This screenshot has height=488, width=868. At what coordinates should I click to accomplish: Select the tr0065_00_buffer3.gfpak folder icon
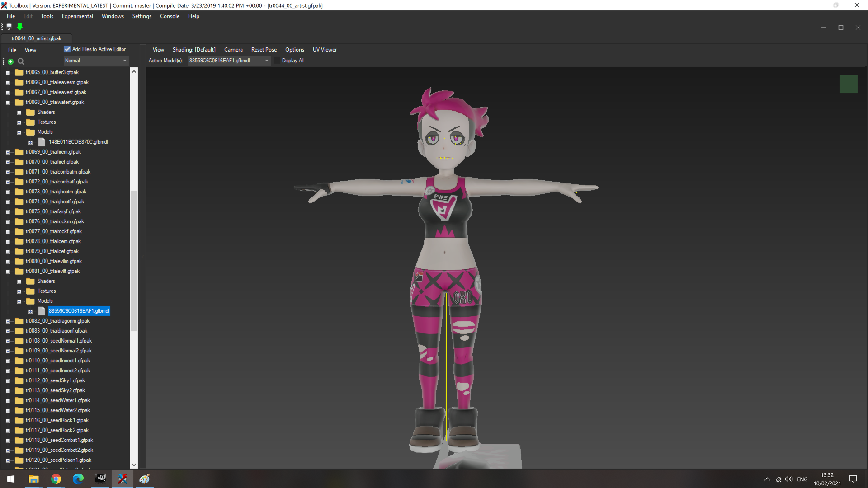(x=19, y=72)
